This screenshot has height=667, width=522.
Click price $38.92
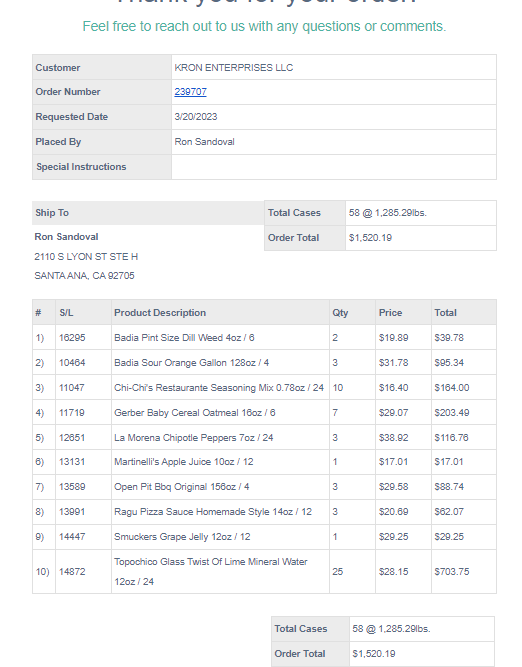pos(394,438)
